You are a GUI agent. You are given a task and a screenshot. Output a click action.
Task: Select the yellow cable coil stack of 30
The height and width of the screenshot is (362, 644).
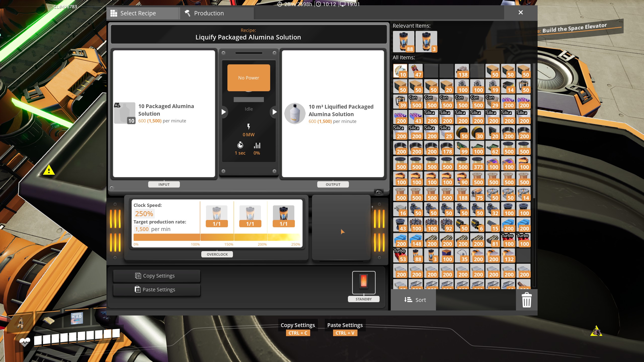[x=477, y=132]
